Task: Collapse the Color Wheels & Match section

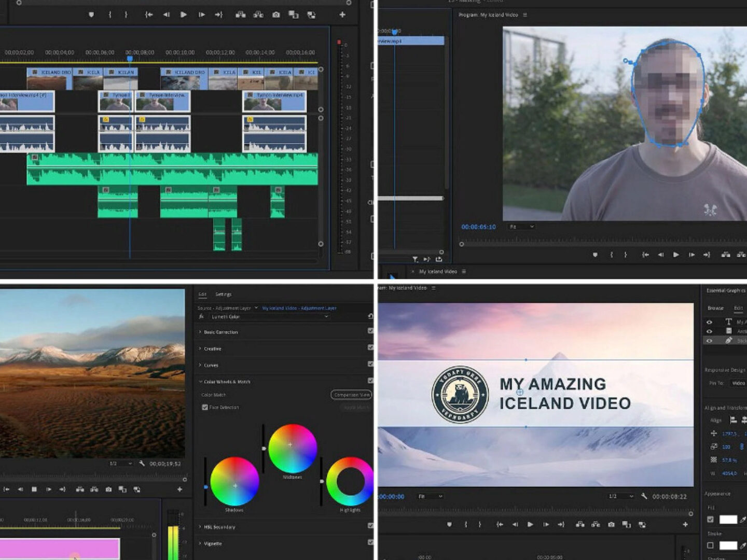Action: click(201, 382)
